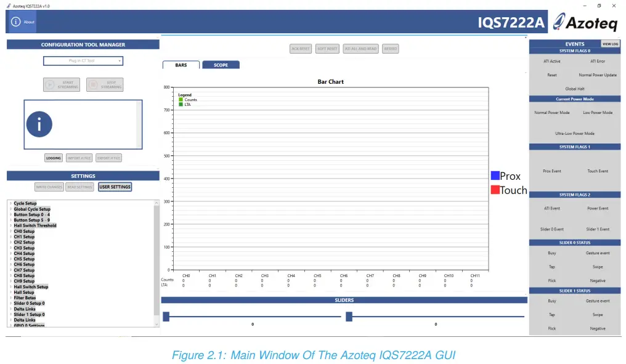Switch to the BARS tab
Screen dimensions: 626x364
pyautogui.click(x=181, y=64)
